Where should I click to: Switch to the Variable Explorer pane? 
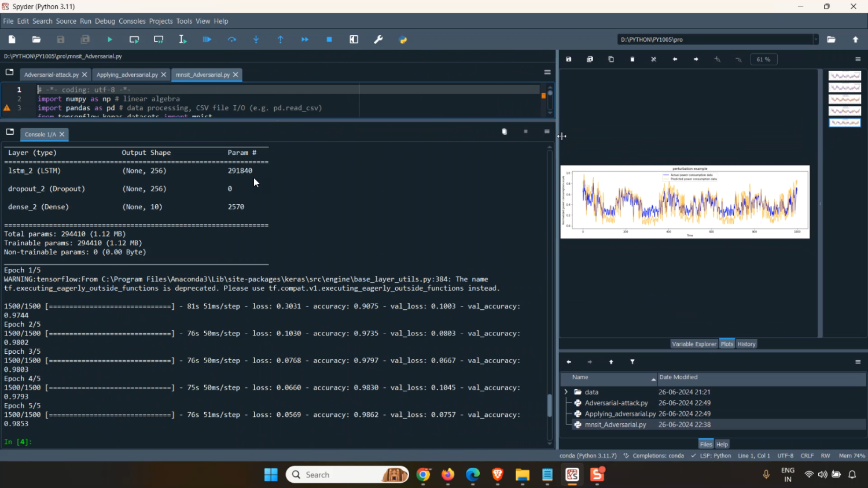[694, 344]
